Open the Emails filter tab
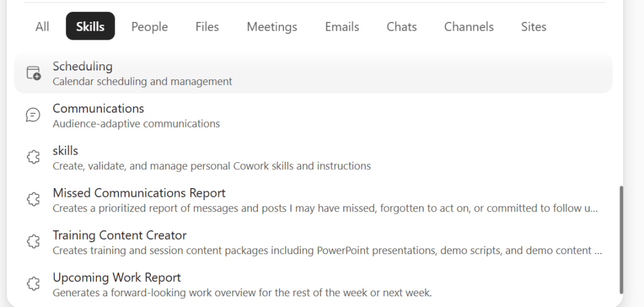 [342, 26]
